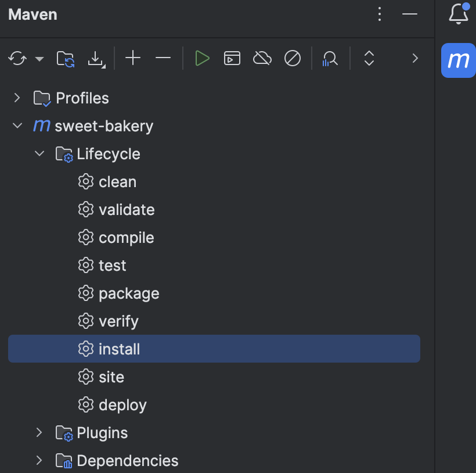
Task: Click the Profiles folder checkmark icon
Action: pyautogui.click(x=42, y=99)
